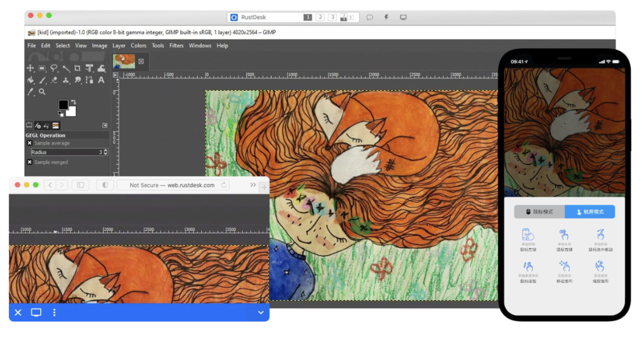Expand the chevron on blue web toolbar
This screenshot has width=644, height=339.
click(260, 312)
